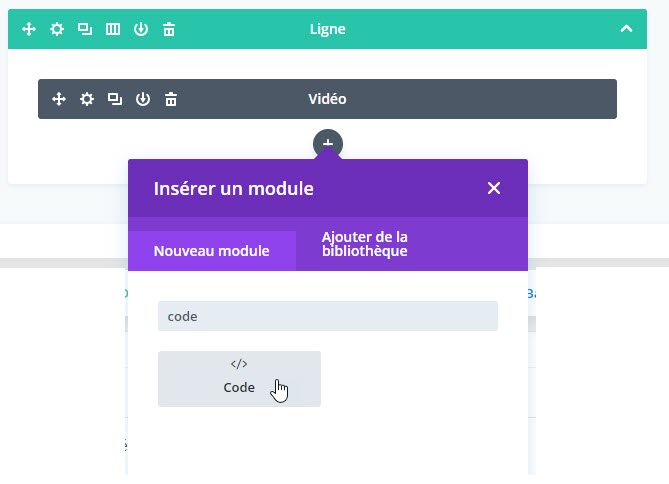Delete the Ligne row

169,29
